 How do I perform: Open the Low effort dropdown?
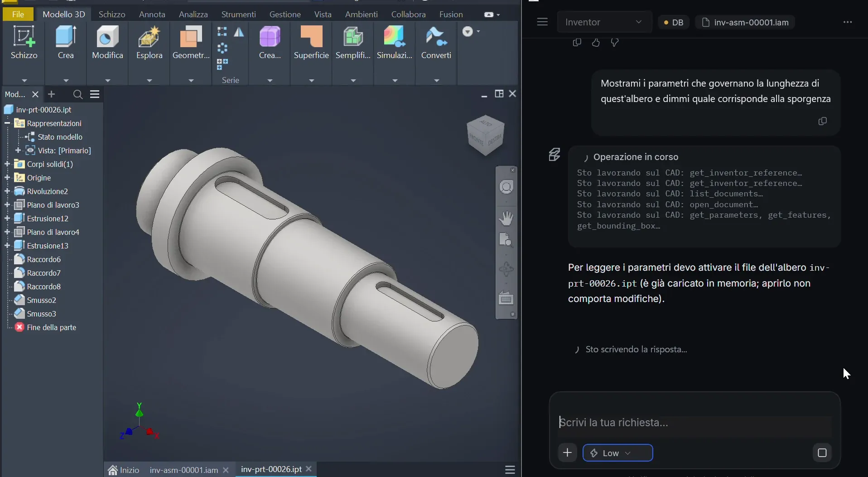click(x=617, y=453)
